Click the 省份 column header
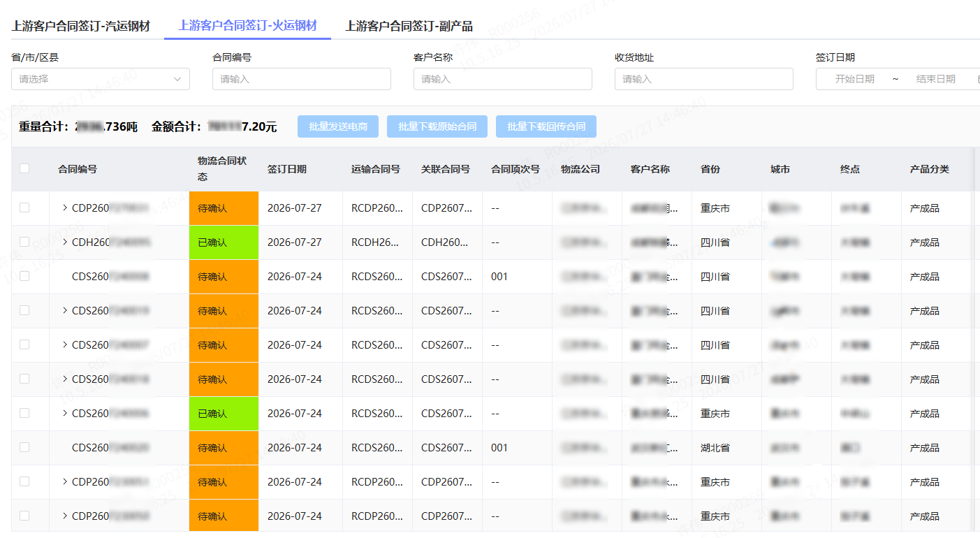980x538 pixels. click(x=710, y=169)
